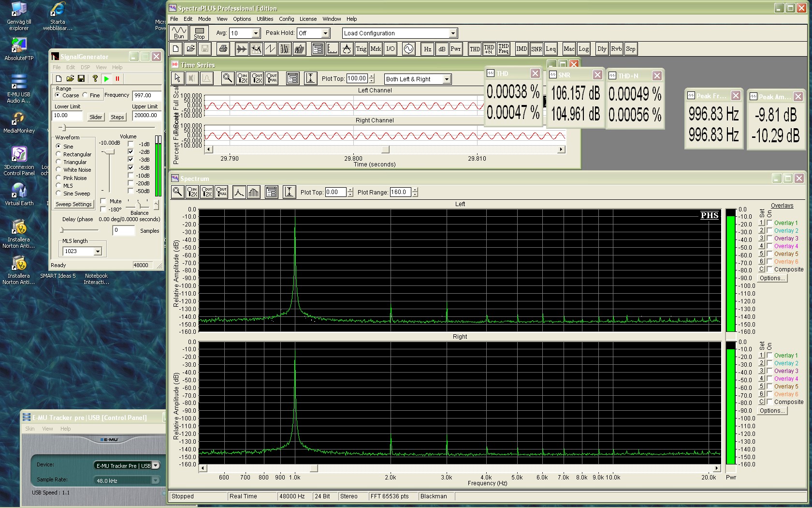Click the IMD utility button
The image size is (812, 508).
click(522, 49)
